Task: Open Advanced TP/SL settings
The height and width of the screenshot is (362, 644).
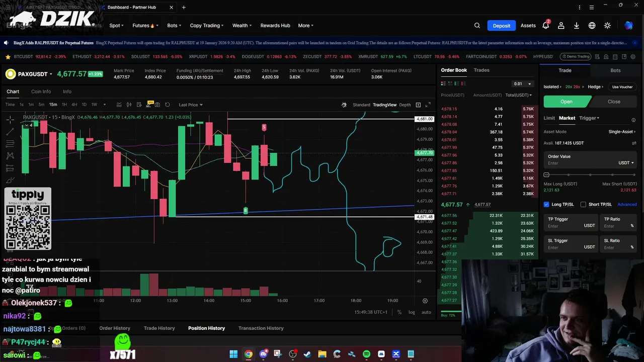Action: [627, 205]
